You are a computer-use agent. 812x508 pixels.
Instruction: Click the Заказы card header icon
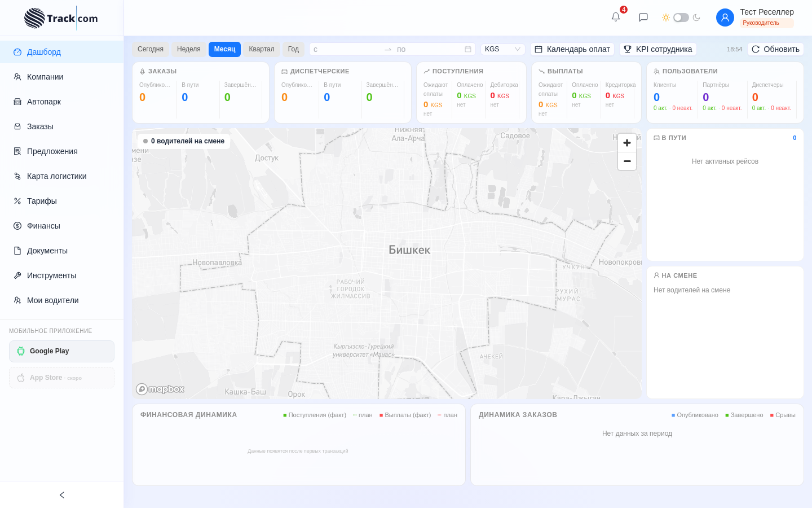click(x=142, y=72)
